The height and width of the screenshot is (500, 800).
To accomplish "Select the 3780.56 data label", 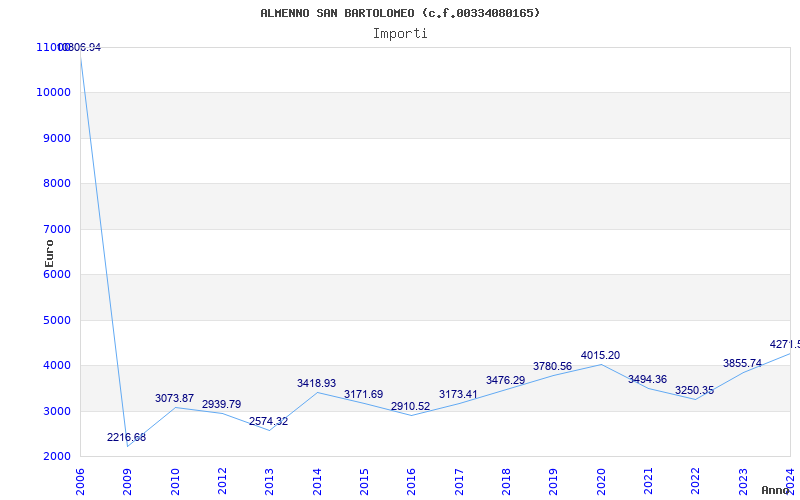I will 553,366.
